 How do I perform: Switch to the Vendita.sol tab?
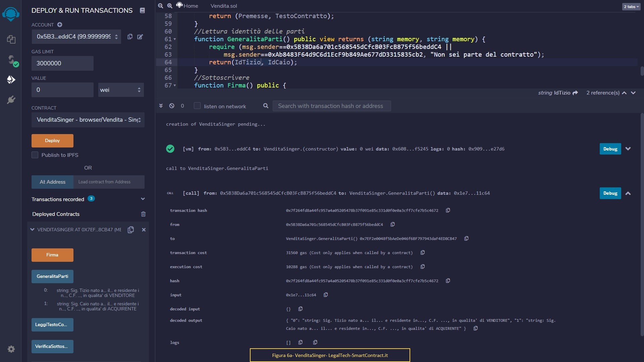coord(224,6)
